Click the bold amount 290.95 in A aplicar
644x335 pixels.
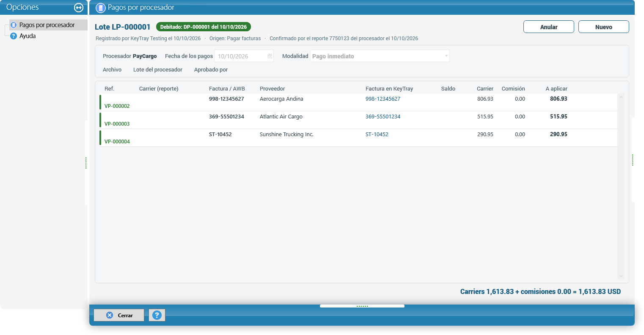(x=559, y=135)
